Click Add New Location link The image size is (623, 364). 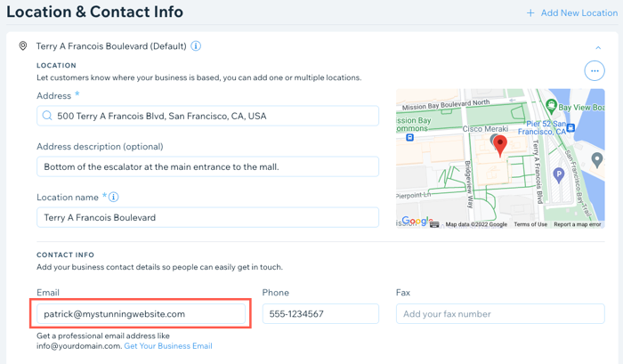(x=578, y=13)
